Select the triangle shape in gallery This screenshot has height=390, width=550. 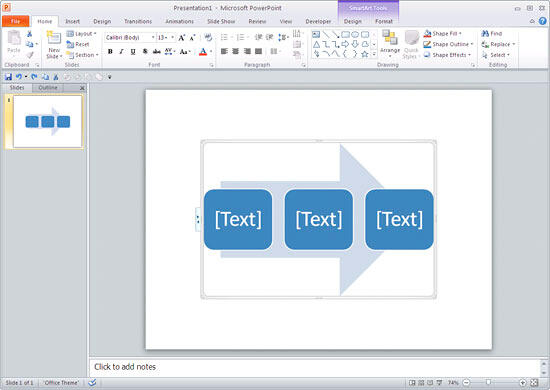point(316,44)
